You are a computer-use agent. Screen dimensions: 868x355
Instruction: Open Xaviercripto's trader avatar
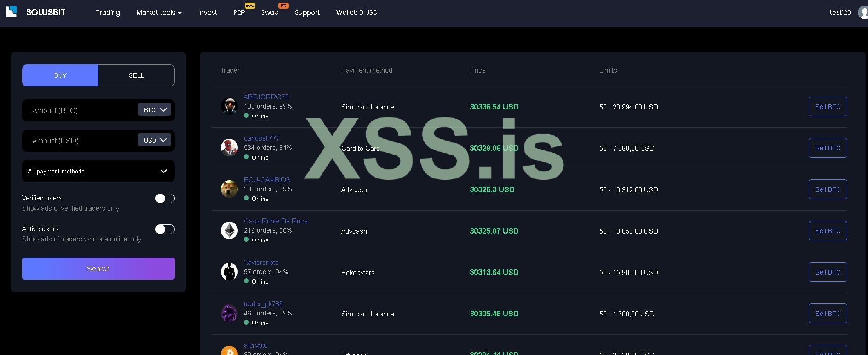point(229,272)
